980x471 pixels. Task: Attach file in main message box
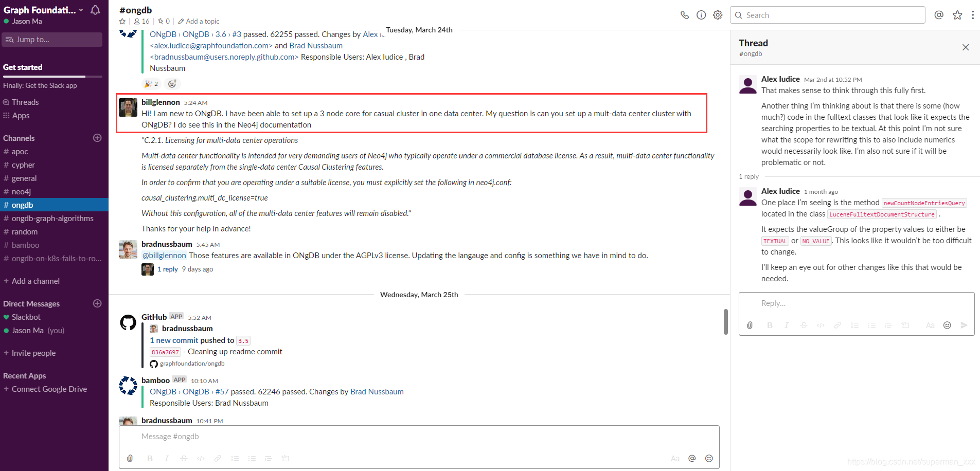(130, 458)
